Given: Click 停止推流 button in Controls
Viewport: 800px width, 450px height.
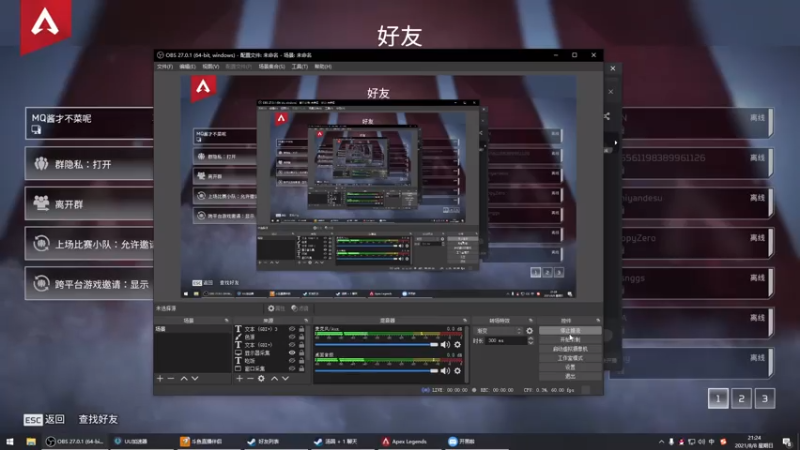Looking at the screenshot, I should click(x=570, y=331).
